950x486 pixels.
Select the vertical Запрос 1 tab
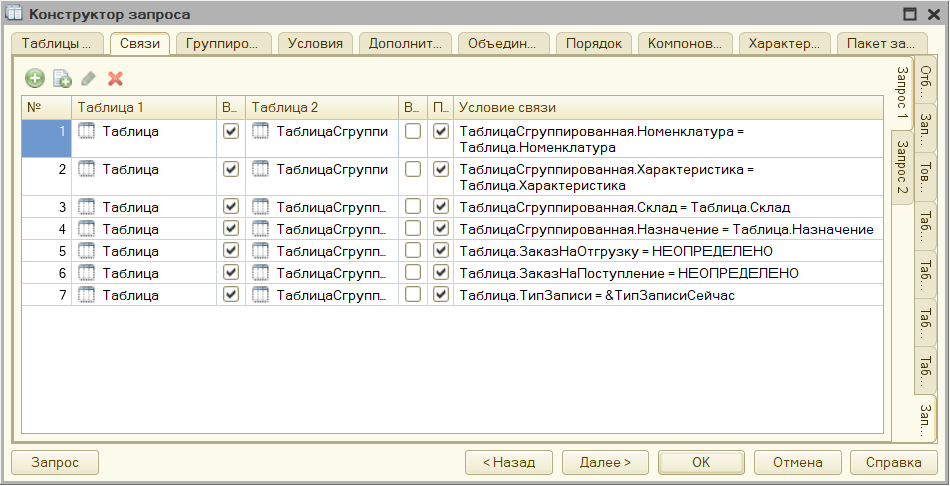(x=902, y=92)
